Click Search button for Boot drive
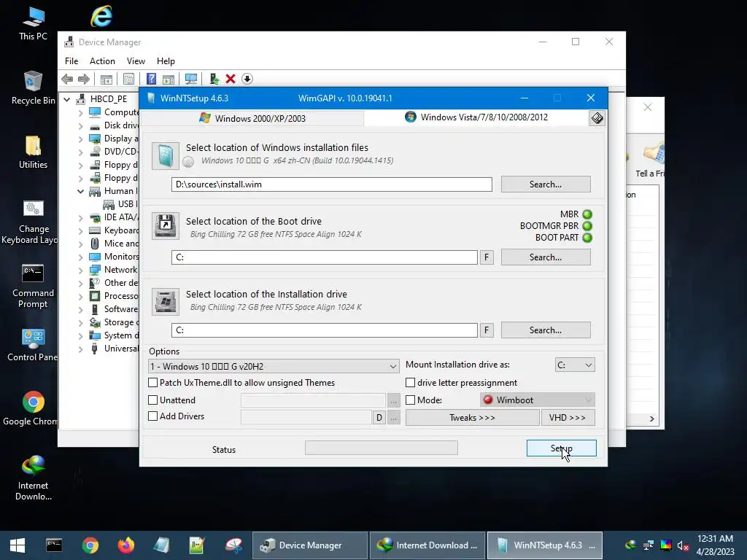747x560 pixels. click(546, 257)
